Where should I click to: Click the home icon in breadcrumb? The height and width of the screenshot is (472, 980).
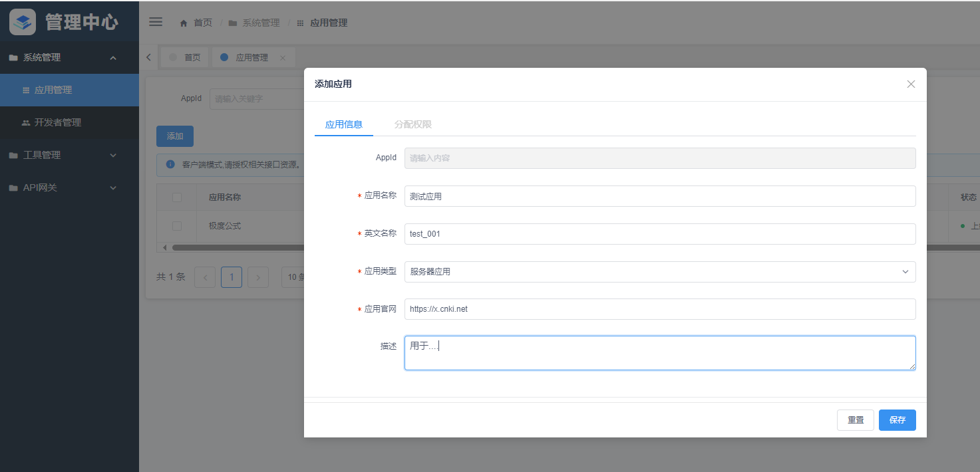tap(184, 23)
